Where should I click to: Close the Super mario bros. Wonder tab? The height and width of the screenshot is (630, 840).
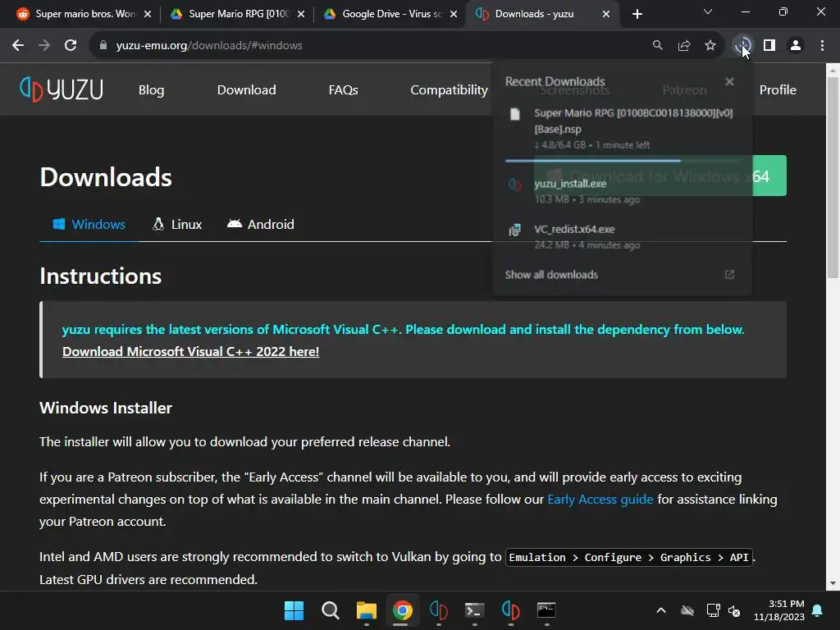pos(148,14)
